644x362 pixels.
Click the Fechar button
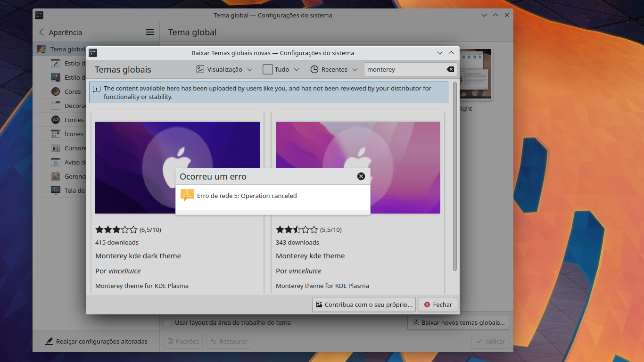coord(438,304)
